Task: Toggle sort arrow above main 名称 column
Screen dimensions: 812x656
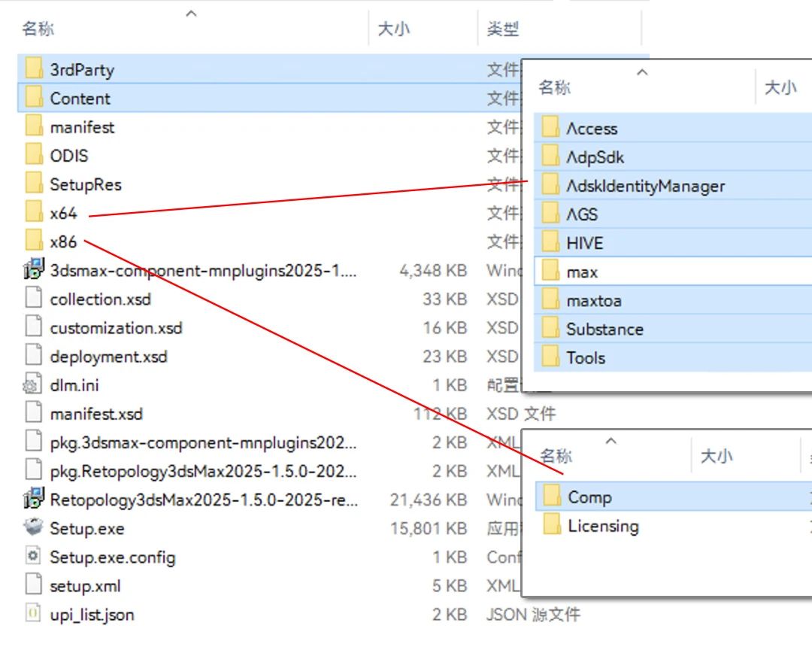Action: pyautogui.click(x=191, y=14)
